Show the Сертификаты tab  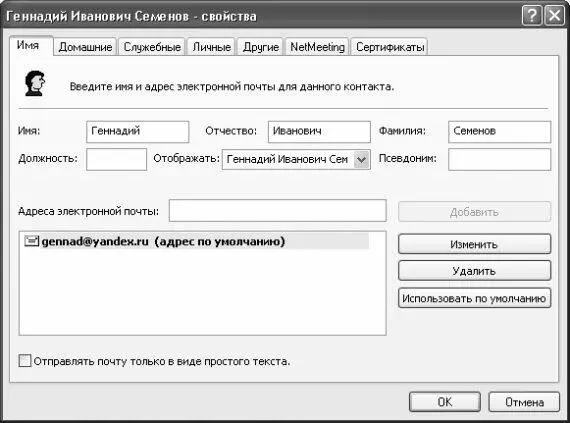390,47
